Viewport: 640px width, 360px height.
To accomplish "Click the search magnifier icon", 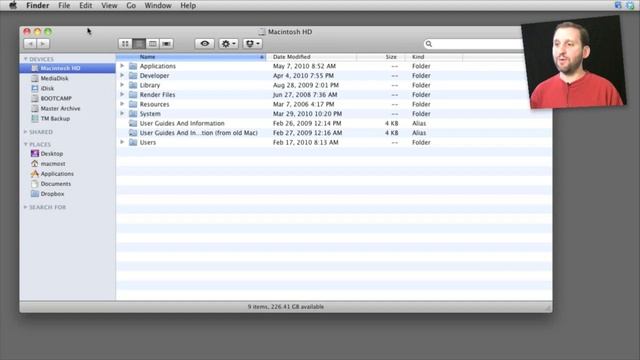I will 429,44.
